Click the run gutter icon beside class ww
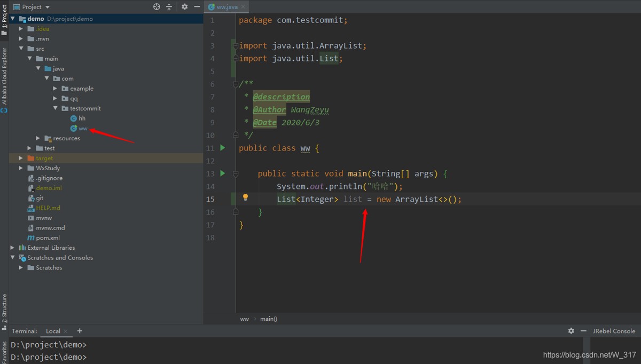This screenshot has width=641, height=364. click(223, 148)
